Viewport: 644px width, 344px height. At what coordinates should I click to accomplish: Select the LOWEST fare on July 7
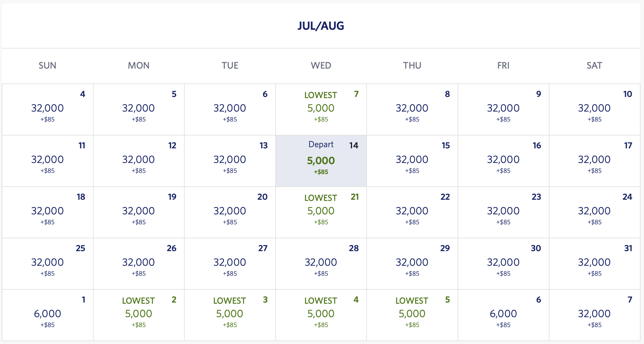click(x=321, y=108)
